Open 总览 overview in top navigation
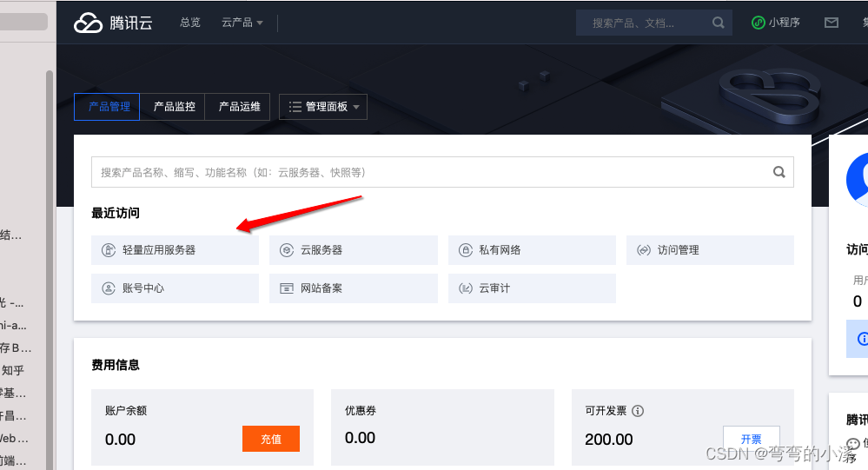Screen dimensions: 868x470 click(190, 22)
